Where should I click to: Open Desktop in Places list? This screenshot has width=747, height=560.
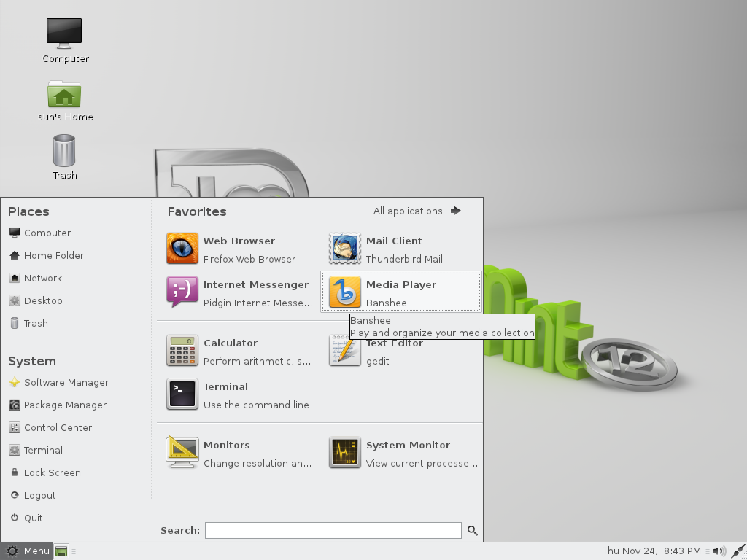point(36,300)
